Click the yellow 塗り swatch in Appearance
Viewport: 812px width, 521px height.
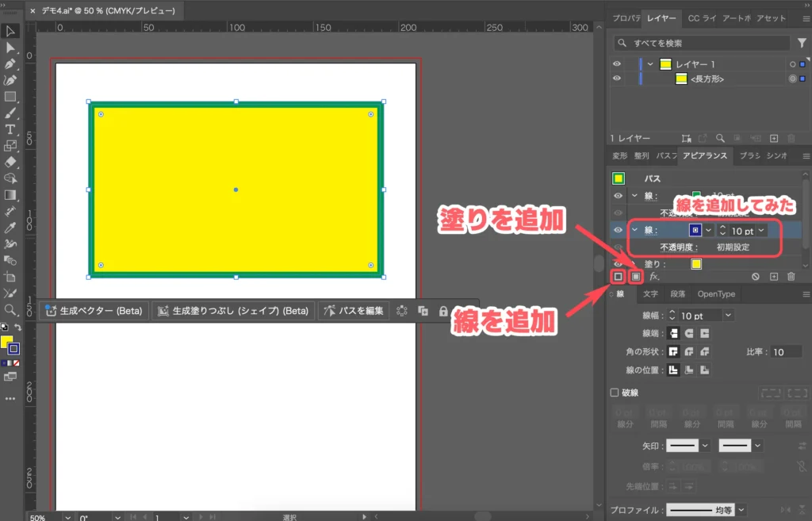tap(696, 264)
